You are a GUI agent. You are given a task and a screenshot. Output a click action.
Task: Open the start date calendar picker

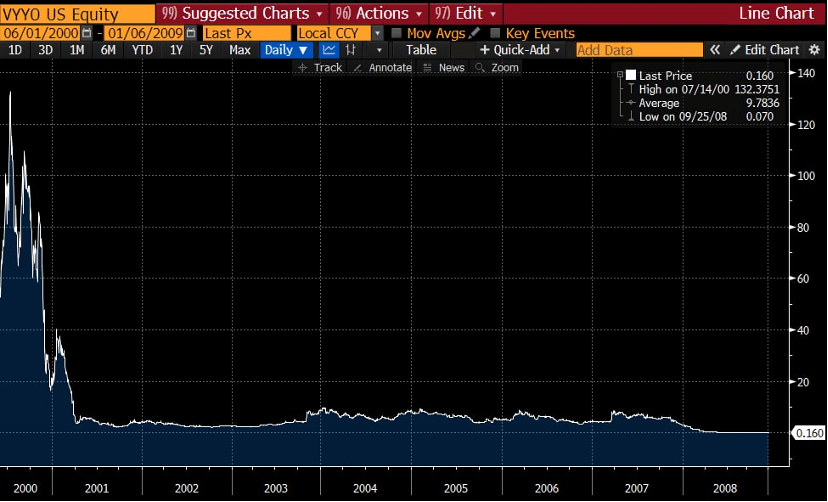click(85, 33)
